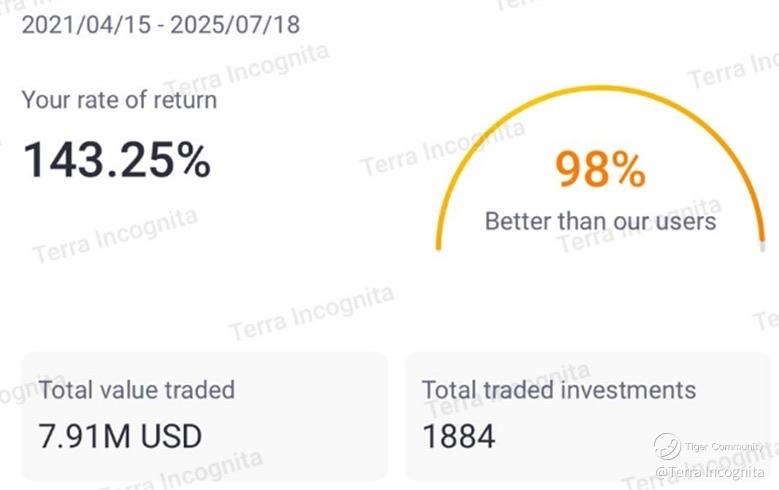This screenshot has width=779, height=490.
Task: Click the "Better than our users" text
Action: 600,220
